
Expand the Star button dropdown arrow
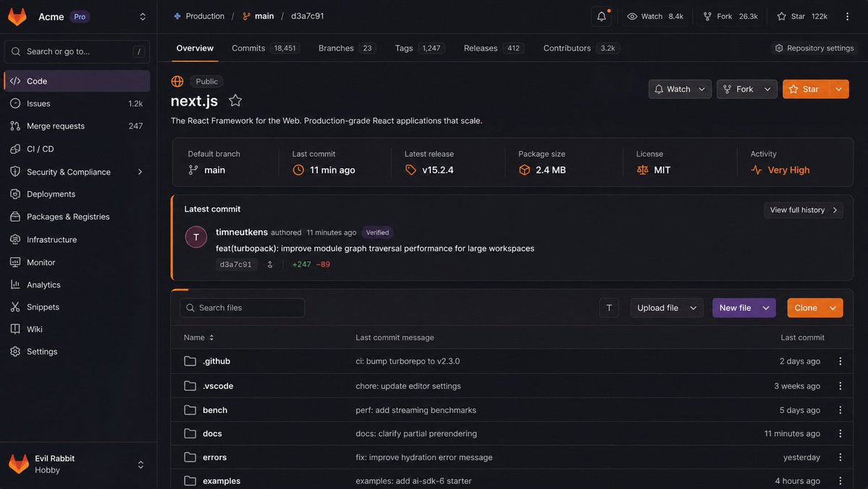point(838,89)
